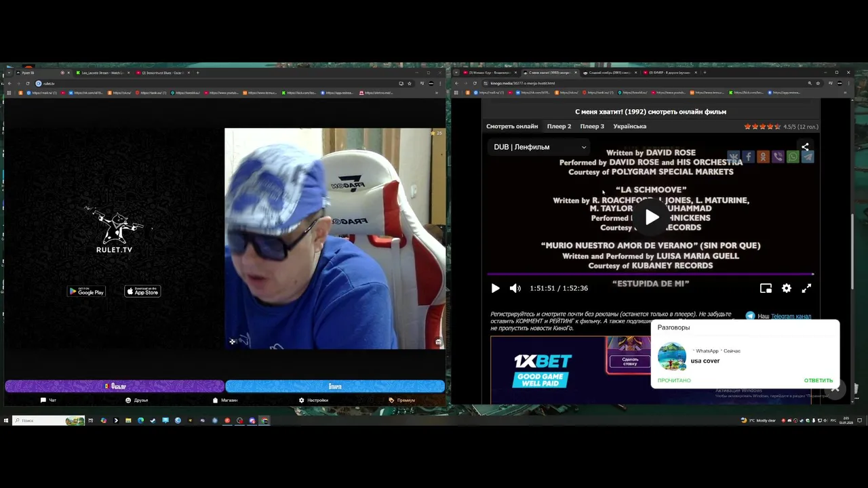
Task: Click the App Store download badge
Action: (142, 291)
